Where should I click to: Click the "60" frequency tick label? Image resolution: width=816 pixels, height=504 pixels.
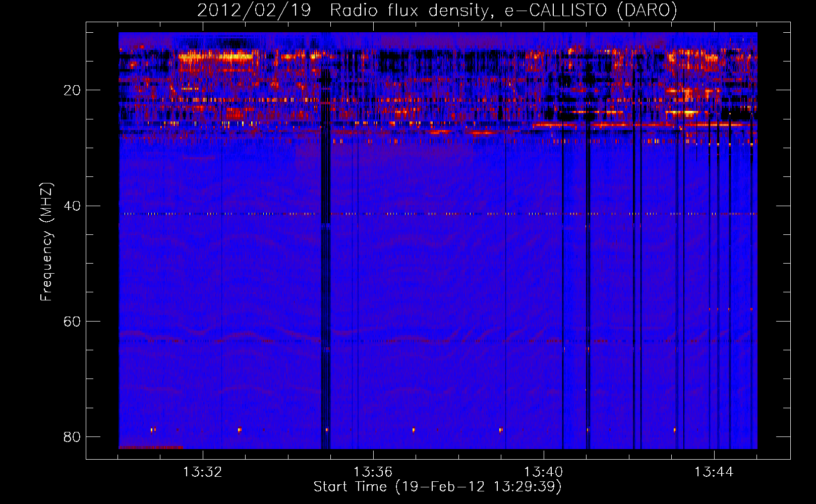point(72,321)
